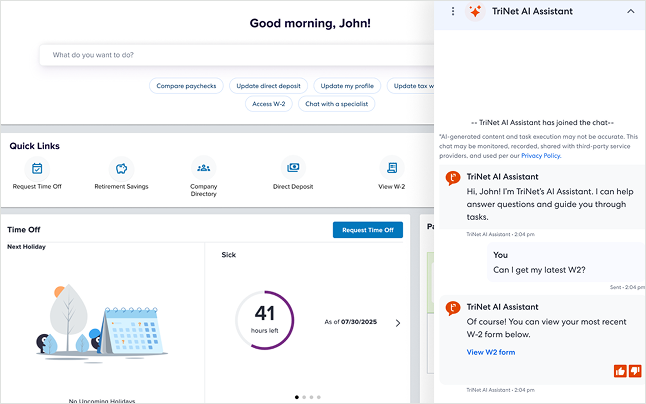Give thumbs down to the assistant's reply
The width and height of the screenshot is (646, 404).
(x=635, y=371)
